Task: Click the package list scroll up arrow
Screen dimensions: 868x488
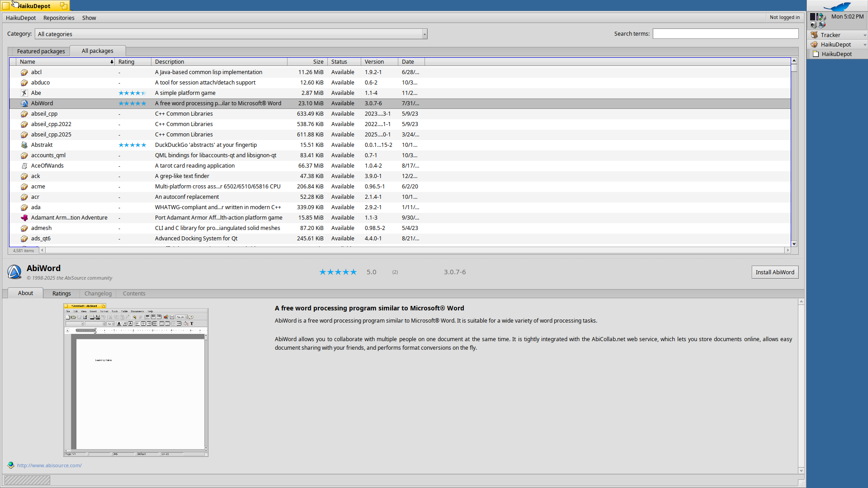Action: click(x=794, y=61)
